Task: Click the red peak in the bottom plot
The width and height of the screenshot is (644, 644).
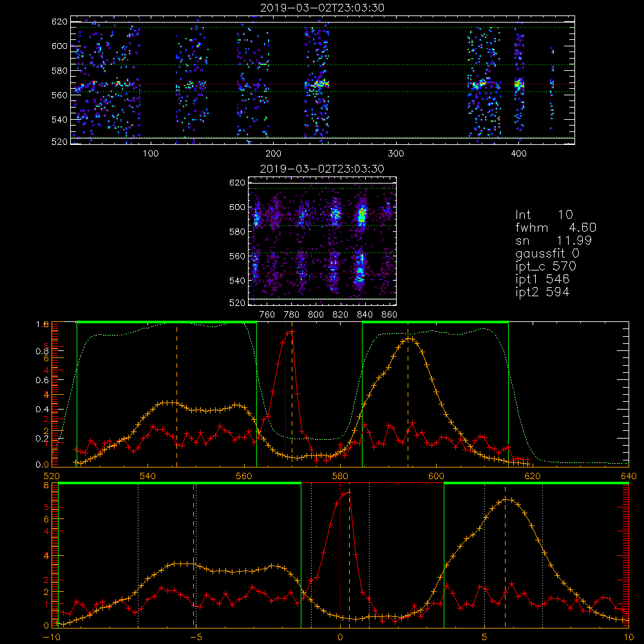Action: click(x=348, y=492)
